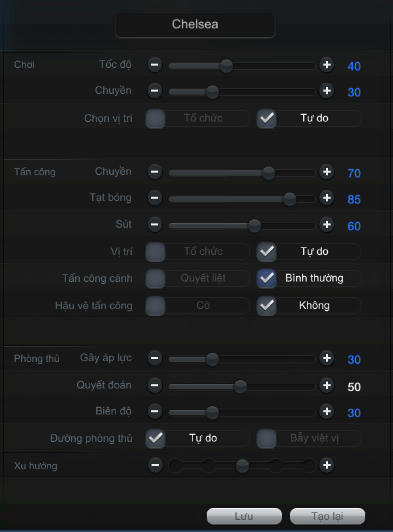The height and width of the screenshot is (532, 393).
Task: Click the Tạt bóng slider handle
Action: (x=289, y=199)
